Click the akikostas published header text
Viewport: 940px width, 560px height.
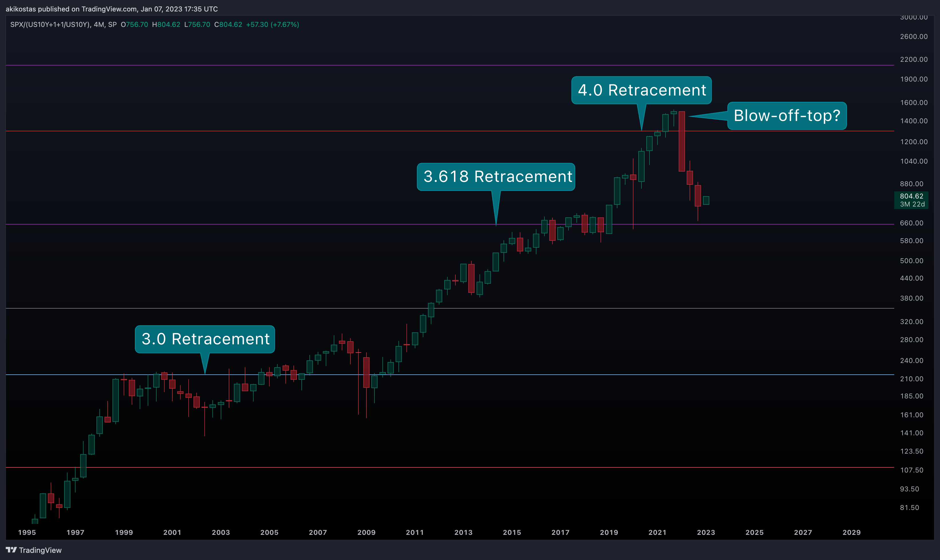[112, 9]
